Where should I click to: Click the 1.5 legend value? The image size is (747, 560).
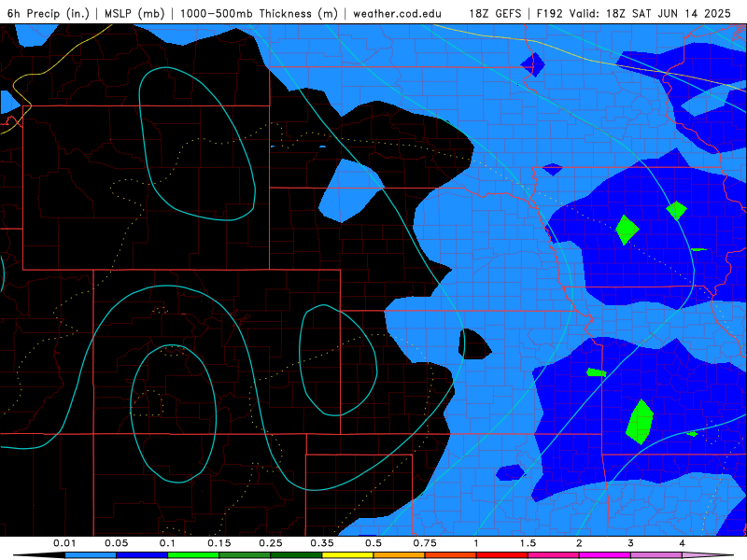528,543
